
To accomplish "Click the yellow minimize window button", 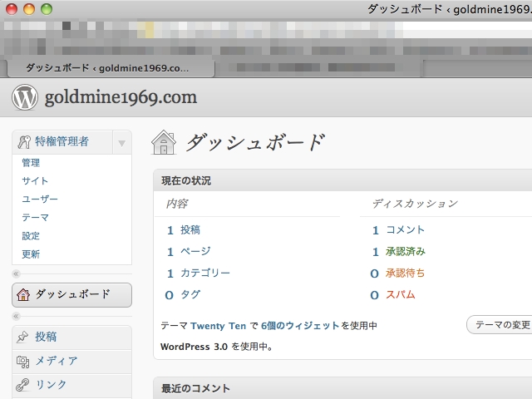I will point(29,9).
